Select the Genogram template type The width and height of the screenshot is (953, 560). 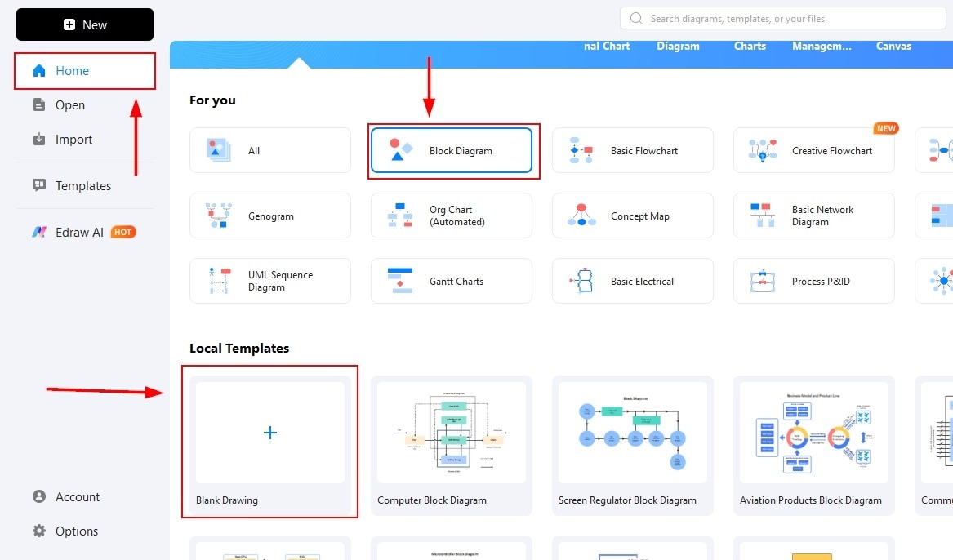click(x=270, y=215)
